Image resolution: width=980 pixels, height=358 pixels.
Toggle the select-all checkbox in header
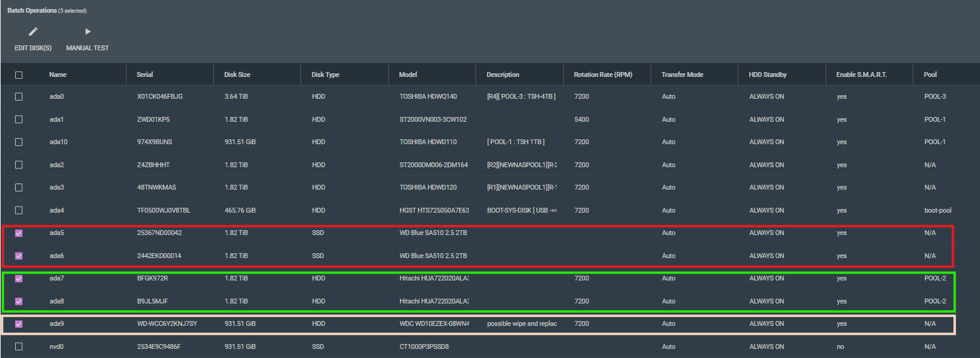point(19,75)
